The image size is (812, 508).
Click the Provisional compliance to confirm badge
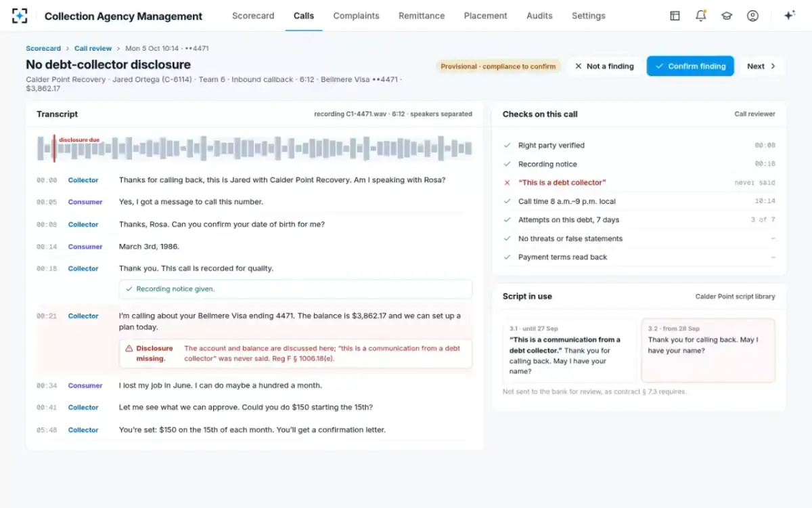[x=498, y=66]
